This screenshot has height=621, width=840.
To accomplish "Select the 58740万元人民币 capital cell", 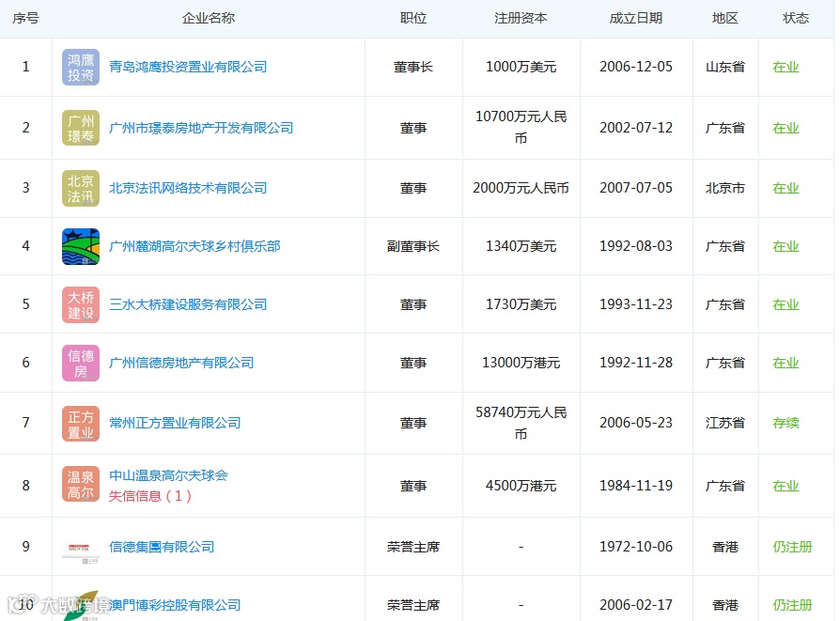I will [x=521, y=423].
